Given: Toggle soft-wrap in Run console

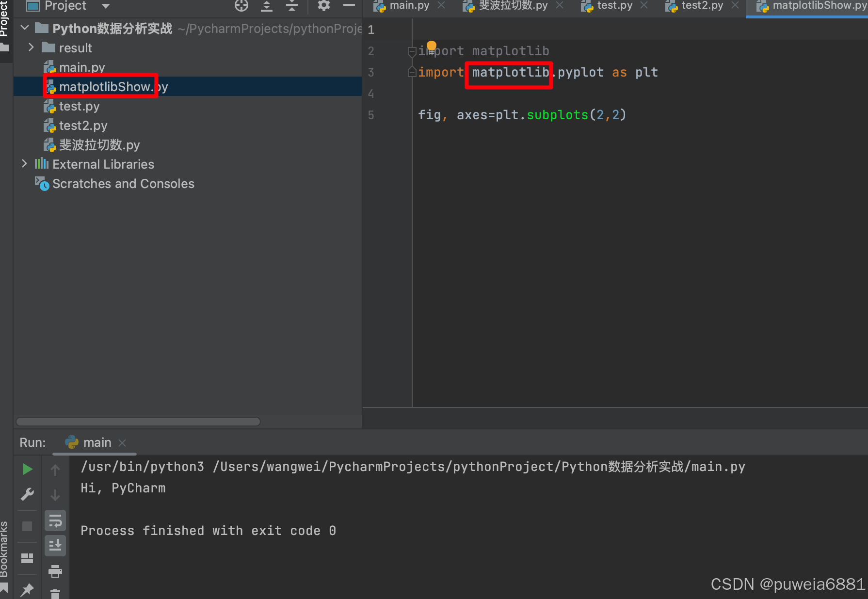Looking at the screenshot, I should (x=55, y=520).
